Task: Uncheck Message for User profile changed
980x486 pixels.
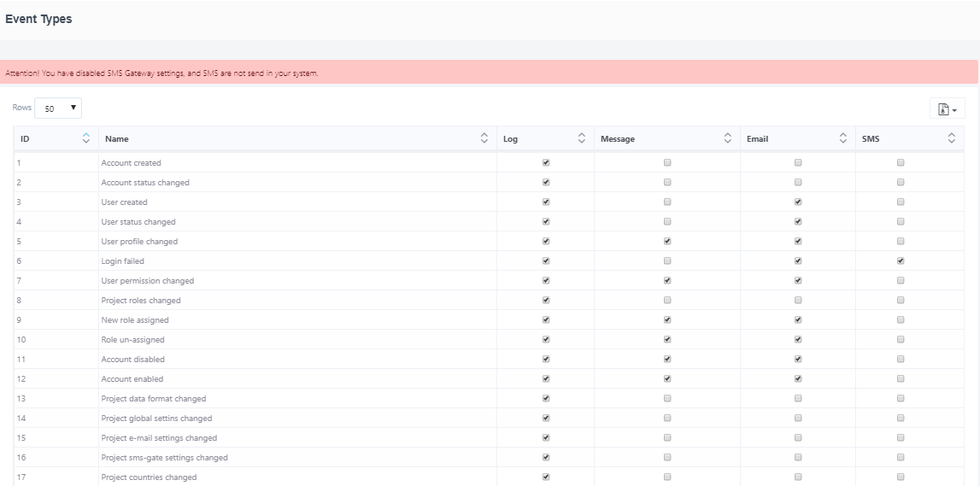Action: point(667,242)
